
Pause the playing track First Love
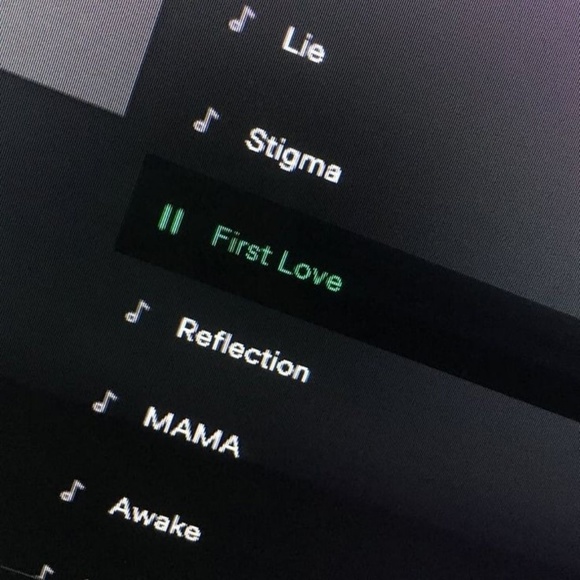click(x=170, y=219)
